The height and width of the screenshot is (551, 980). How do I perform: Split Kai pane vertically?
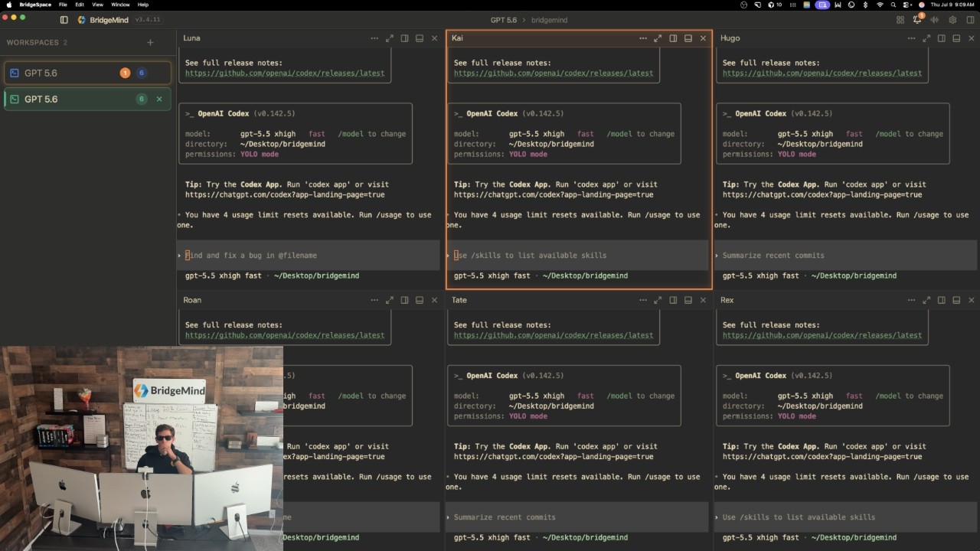pyautogui.click(x=673, y=38)
